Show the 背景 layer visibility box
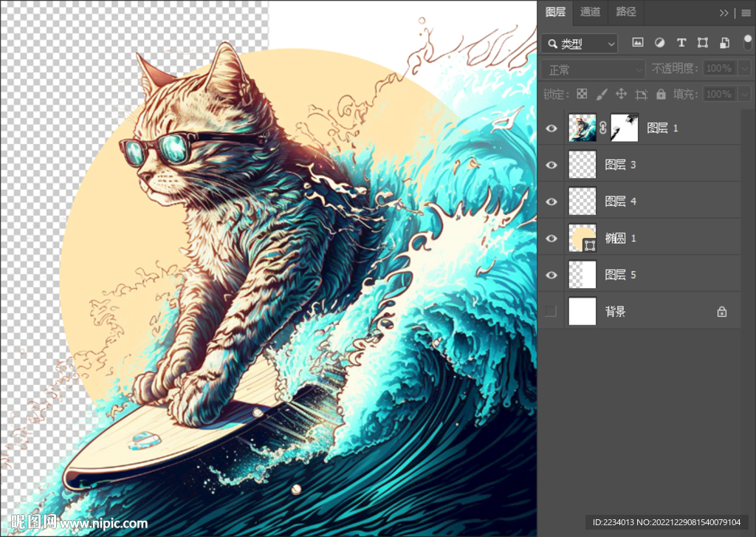 pos(551,312)
